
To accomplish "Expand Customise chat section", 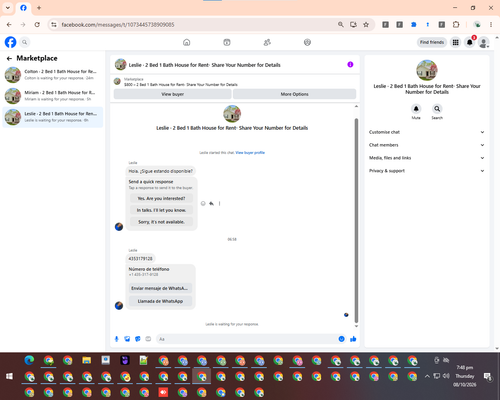I will [427, 132].
